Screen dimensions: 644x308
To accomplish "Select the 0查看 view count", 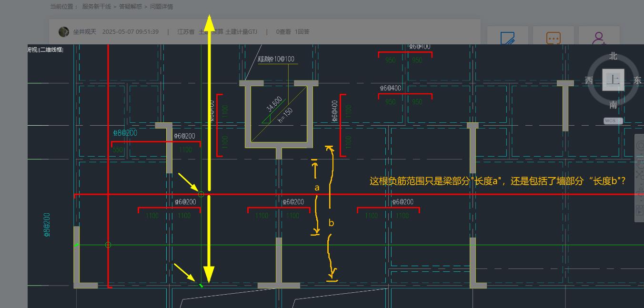I will coord(283,32).
